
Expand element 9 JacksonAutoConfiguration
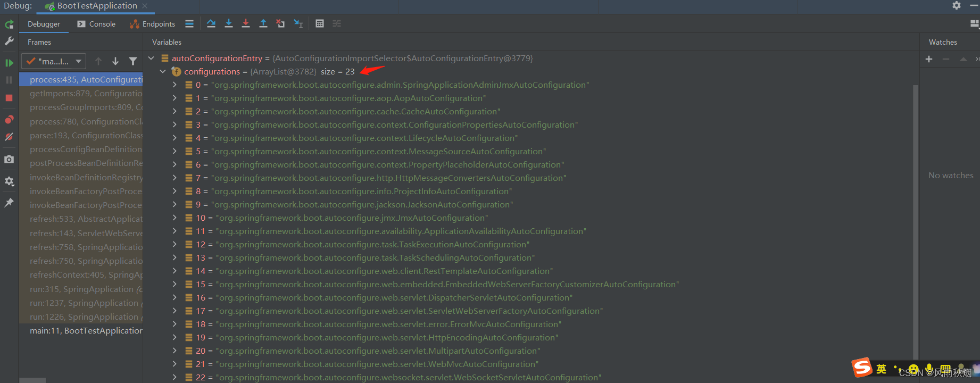point(175,204)
